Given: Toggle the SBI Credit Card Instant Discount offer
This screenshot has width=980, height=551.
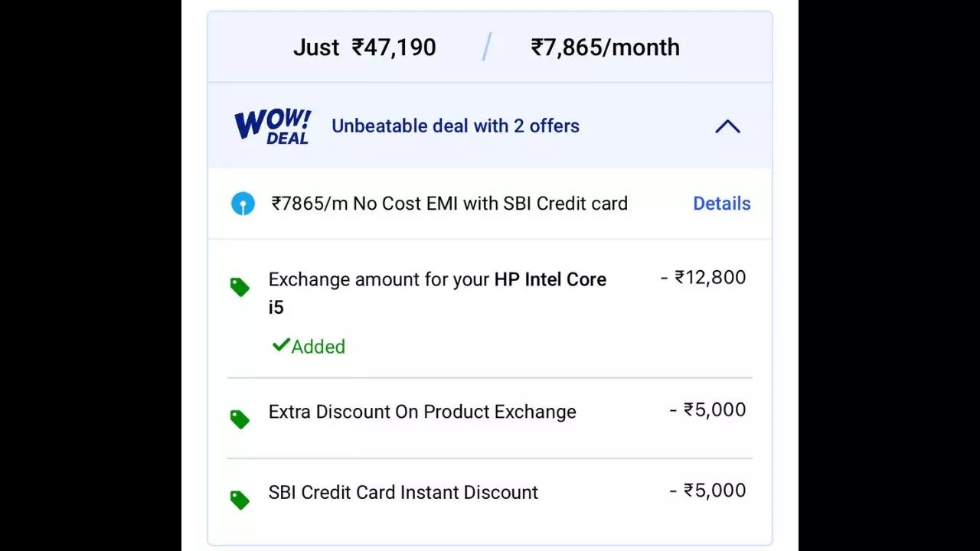Looking at the screenshot, I should 403,492.
